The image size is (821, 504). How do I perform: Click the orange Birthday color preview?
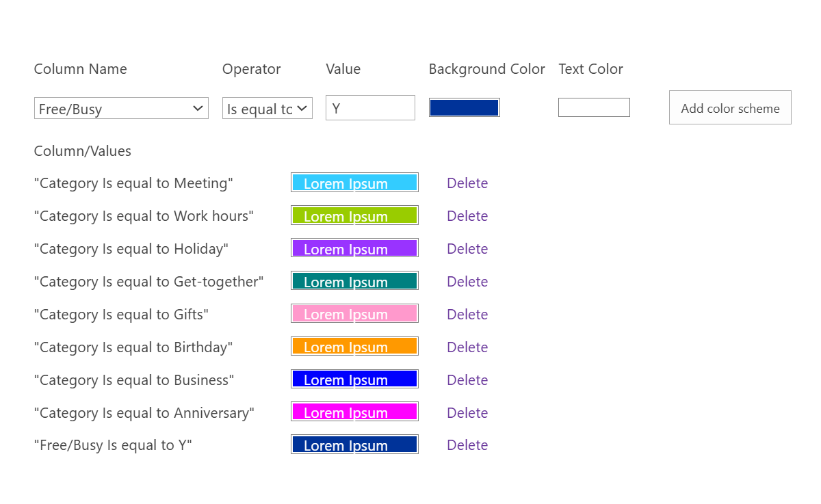tap(354, 347)
